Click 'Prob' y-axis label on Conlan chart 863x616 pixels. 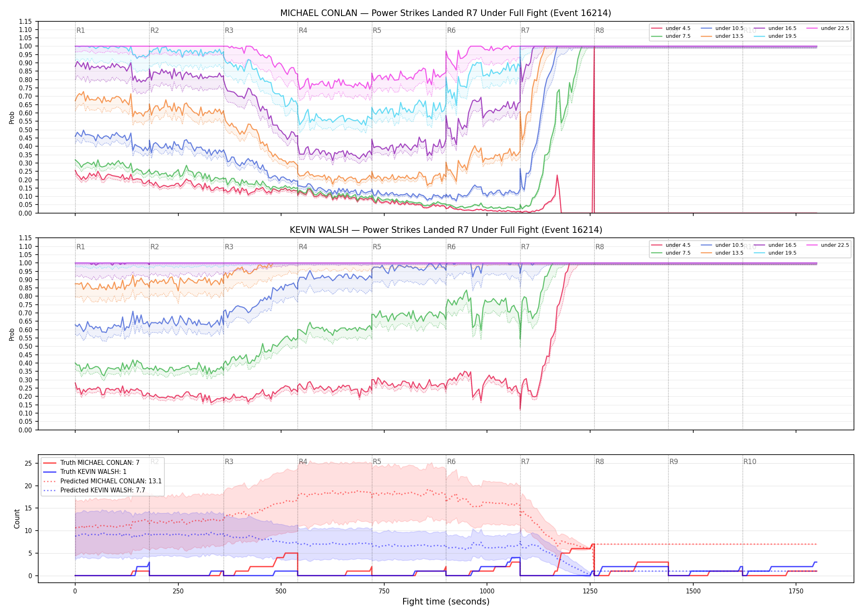(x=12, y=117)
